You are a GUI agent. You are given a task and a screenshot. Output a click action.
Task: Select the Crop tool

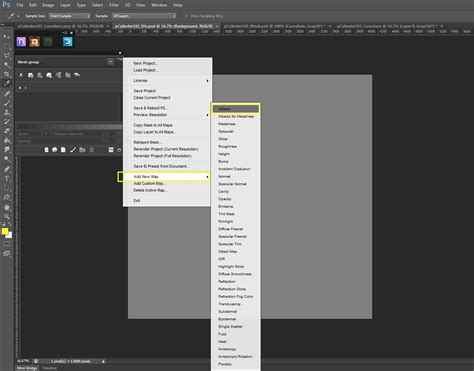[7, 74]
